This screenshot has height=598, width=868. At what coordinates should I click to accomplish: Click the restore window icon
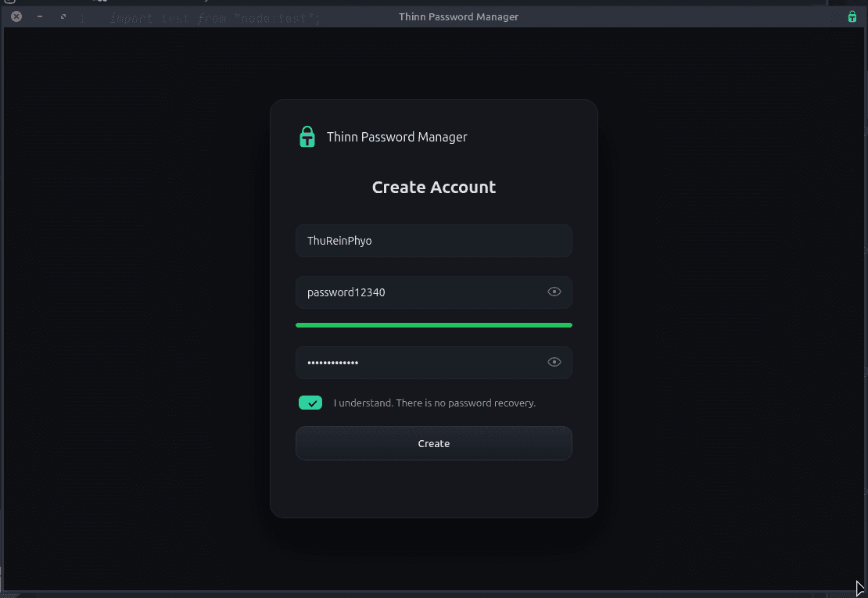coord(62,16)
